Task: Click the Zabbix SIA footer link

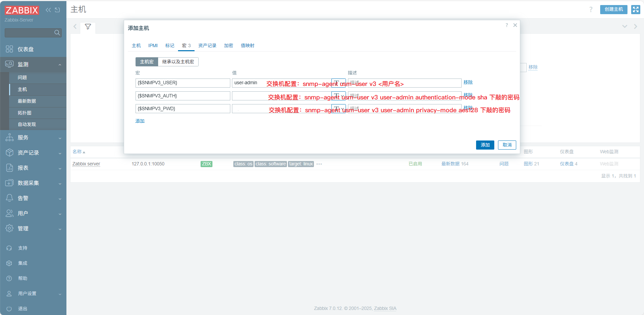Action: pos(385,309)
